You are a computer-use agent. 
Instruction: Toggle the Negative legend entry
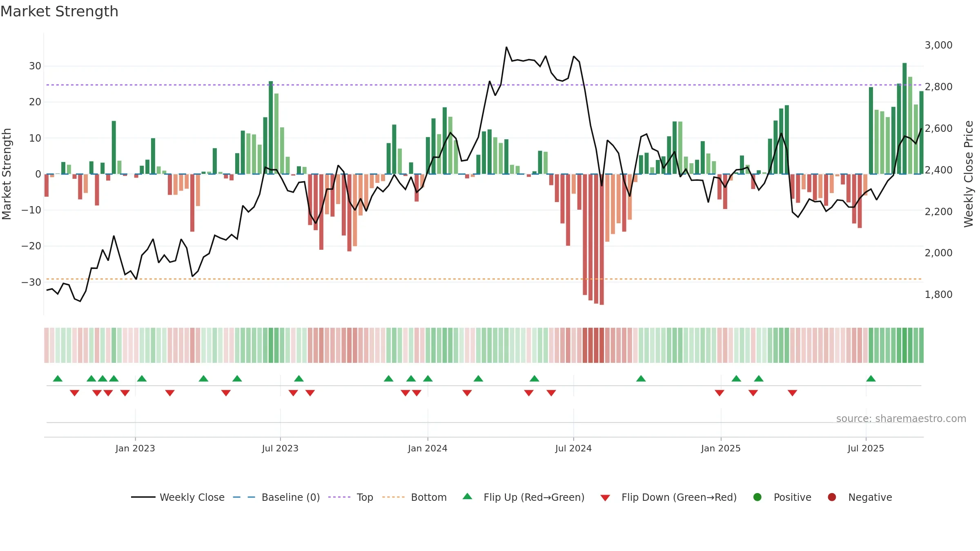click(x=860, y=497)
